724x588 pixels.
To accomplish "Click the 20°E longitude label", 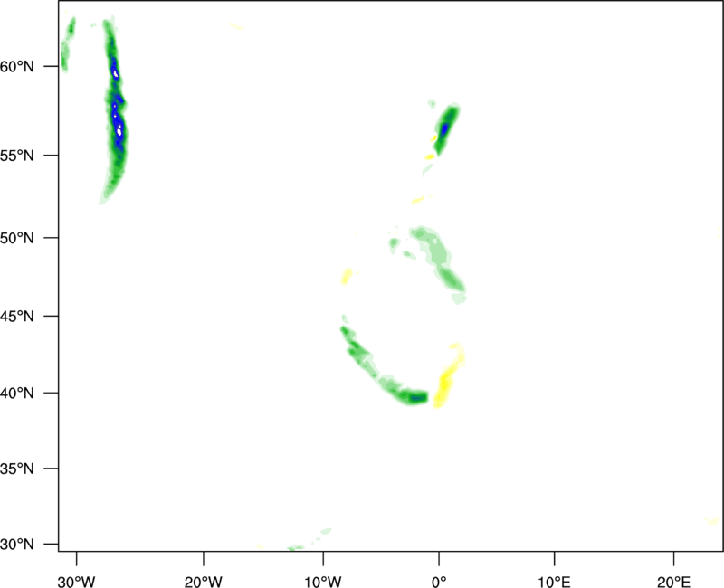I will point(673,582).
